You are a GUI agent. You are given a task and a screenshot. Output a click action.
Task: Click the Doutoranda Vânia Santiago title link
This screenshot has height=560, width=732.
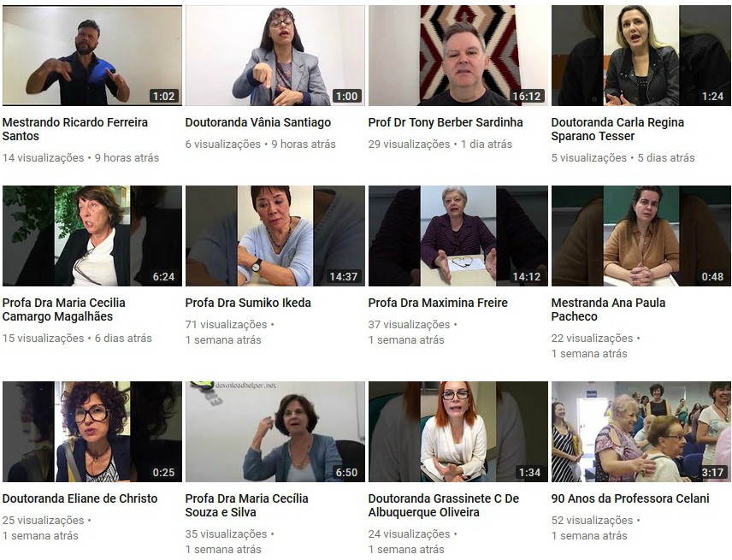pos(257,122)
